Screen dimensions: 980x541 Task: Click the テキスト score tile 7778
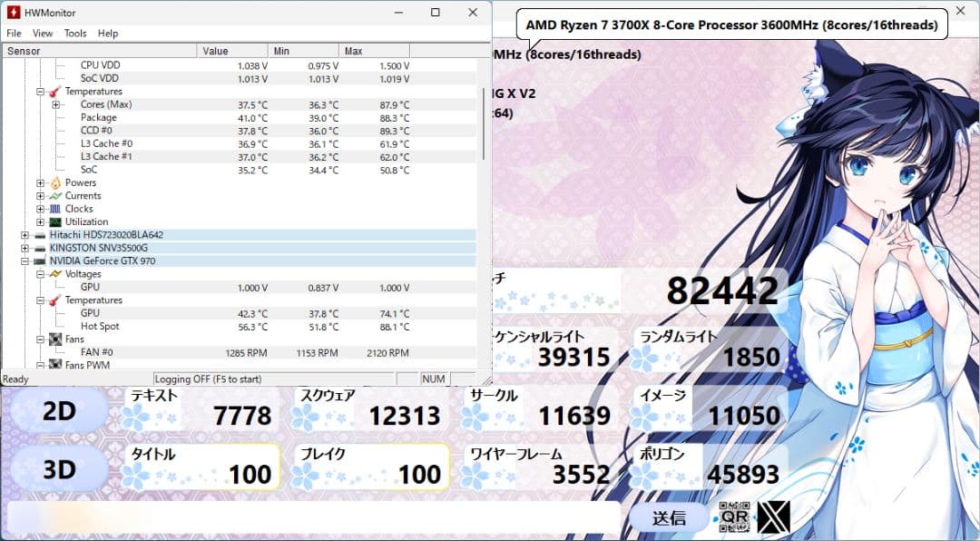pos(199,409)
